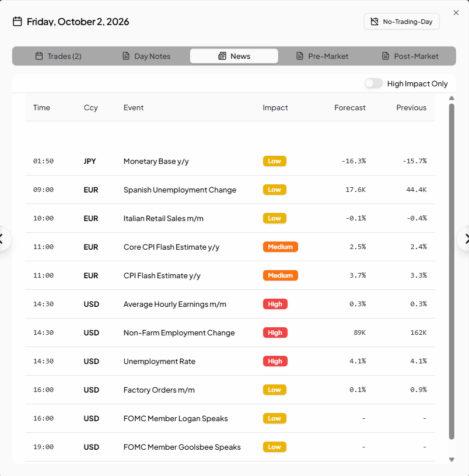469x476 pixels.
Task: Click the JPY currency cell
Action: click(90, 161)
